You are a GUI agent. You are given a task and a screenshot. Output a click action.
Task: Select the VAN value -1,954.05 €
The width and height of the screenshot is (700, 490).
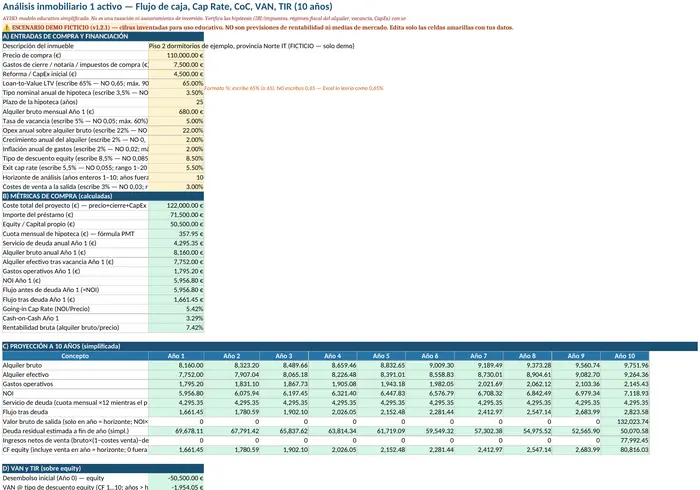pos(176,487)
